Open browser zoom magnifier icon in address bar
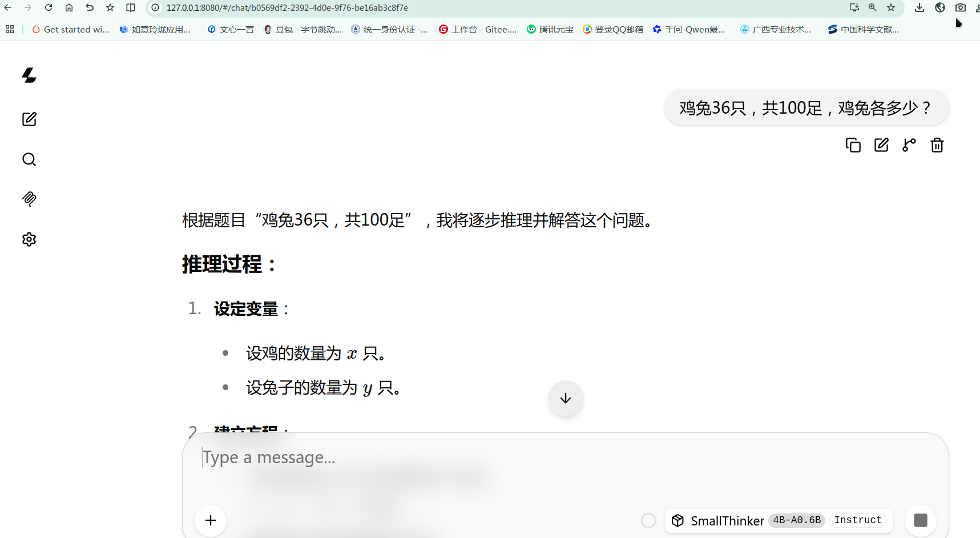 point(873,7)
